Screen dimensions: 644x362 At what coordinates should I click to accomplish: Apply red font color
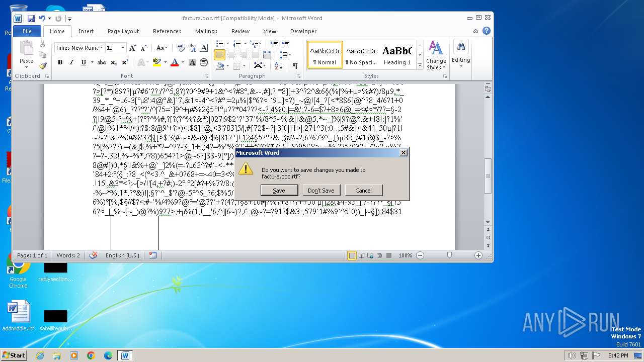pyautogui.click(x=174, y=62)
